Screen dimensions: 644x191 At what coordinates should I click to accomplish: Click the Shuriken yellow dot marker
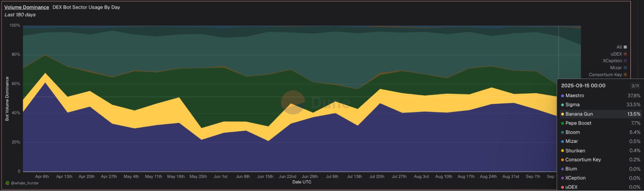[x=562, y=151]
